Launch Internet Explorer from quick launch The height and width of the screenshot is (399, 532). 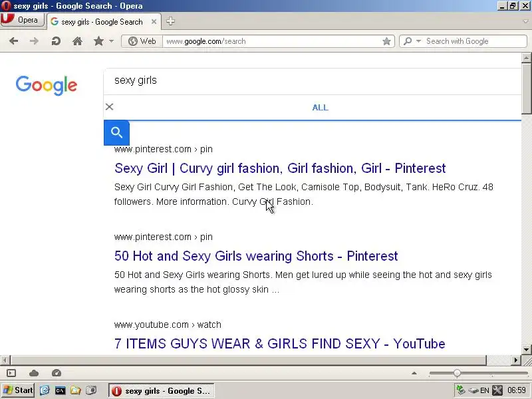[x=45, y=390]
